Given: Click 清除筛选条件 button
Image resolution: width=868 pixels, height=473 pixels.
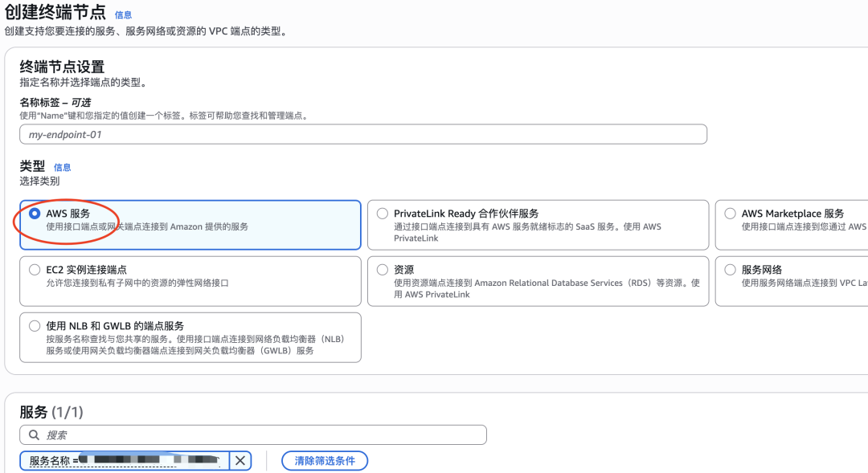Looking at the screenshot, I should (325, 461).
